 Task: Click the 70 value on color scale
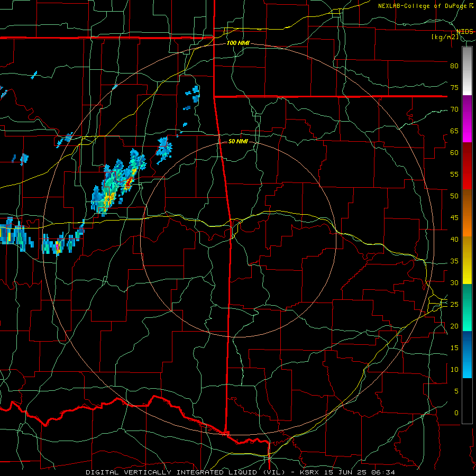coord(454,109)
